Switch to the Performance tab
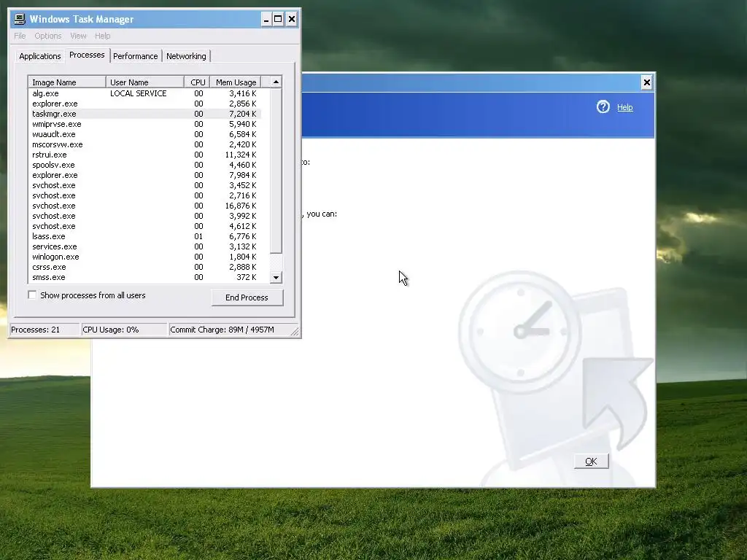The height and width of the screenshot is (560, 747). click(x=135, y=56)
